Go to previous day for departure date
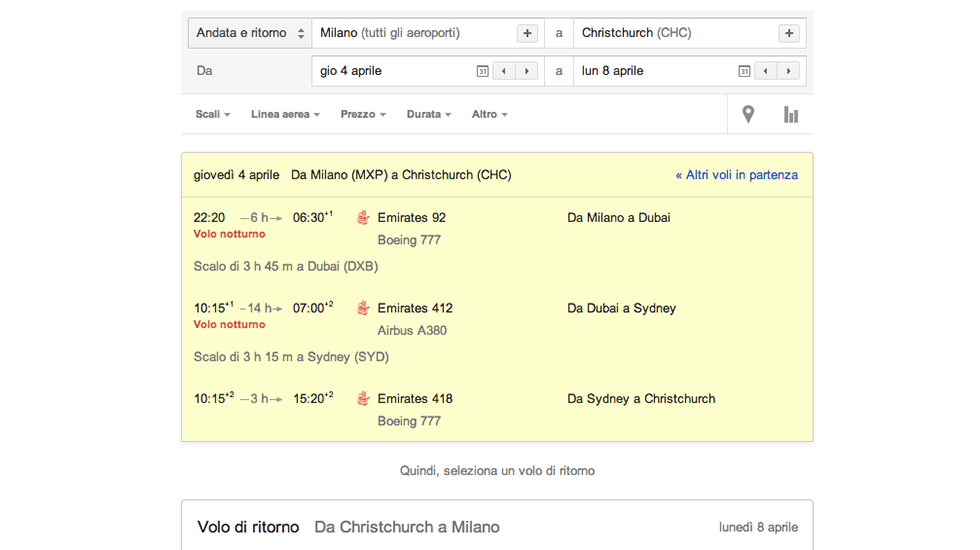This screenshot has height=550, width=980. pyautogui.click(x=505, y=71)
